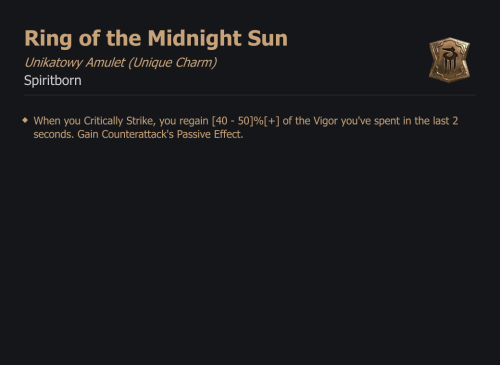The height and width of the screenshot is (365, 500).
Task: Click the word "Ring" at the title's start
Action: click(48, 39)
